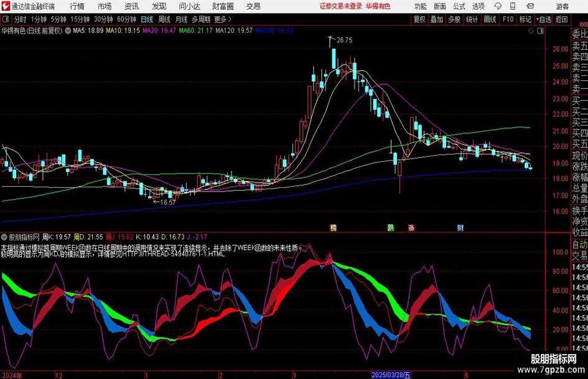Open the 版面 menu
This screenshot has width=588, height=379.
coord(439,6)
